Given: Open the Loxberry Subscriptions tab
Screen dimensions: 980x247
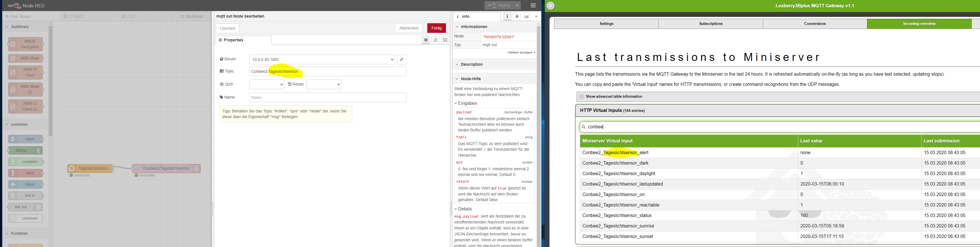Looking at the screenshot, I should tap(711, 24).
